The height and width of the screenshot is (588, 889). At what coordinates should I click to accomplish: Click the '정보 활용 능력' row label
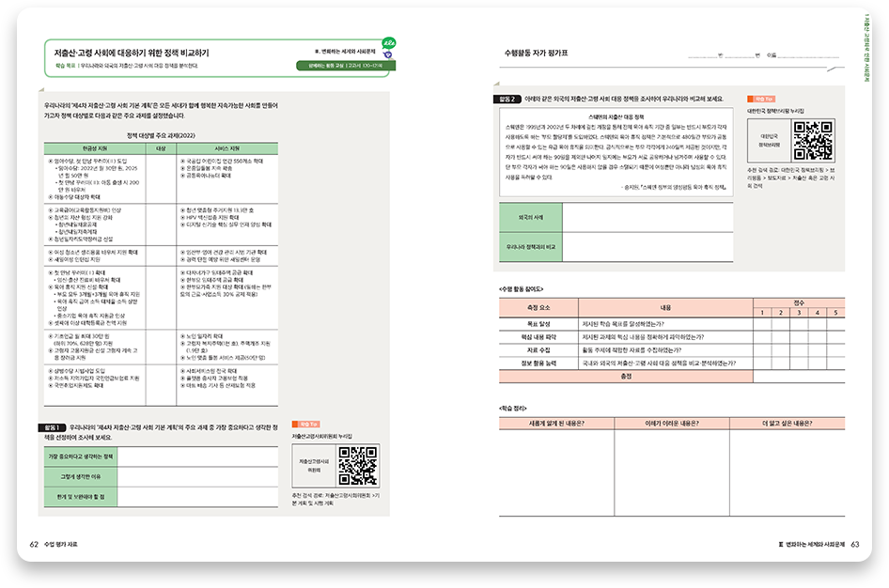[x=538, y=364]
